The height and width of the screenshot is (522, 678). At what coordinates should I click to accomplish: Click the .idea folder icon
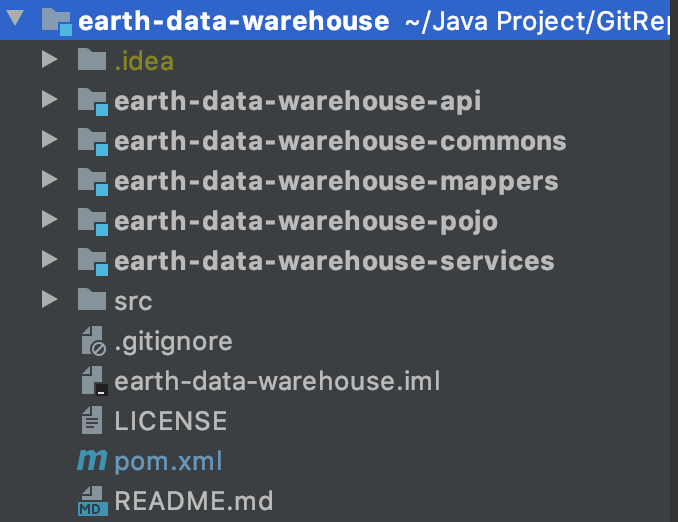coord(92,59)
